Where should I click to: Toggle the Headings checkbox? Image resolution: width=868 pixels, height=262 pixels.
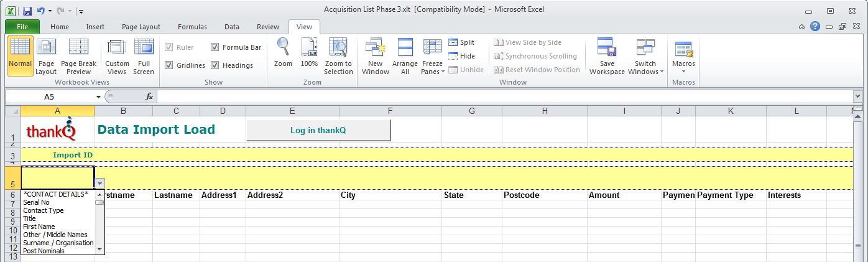tap(215, 65)
